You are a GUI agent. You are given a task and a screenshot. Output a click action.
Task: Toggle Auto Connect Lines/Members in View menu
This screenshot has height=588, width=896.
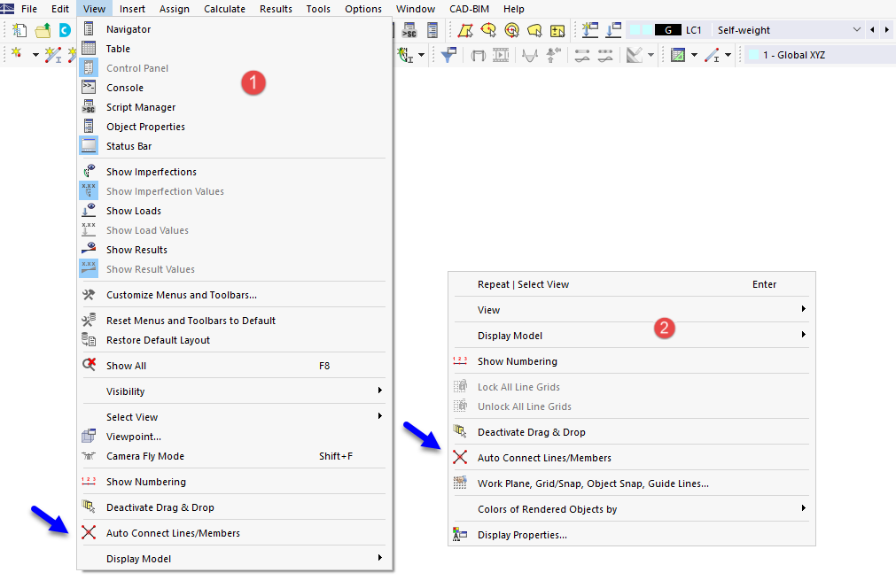(172, 533)
